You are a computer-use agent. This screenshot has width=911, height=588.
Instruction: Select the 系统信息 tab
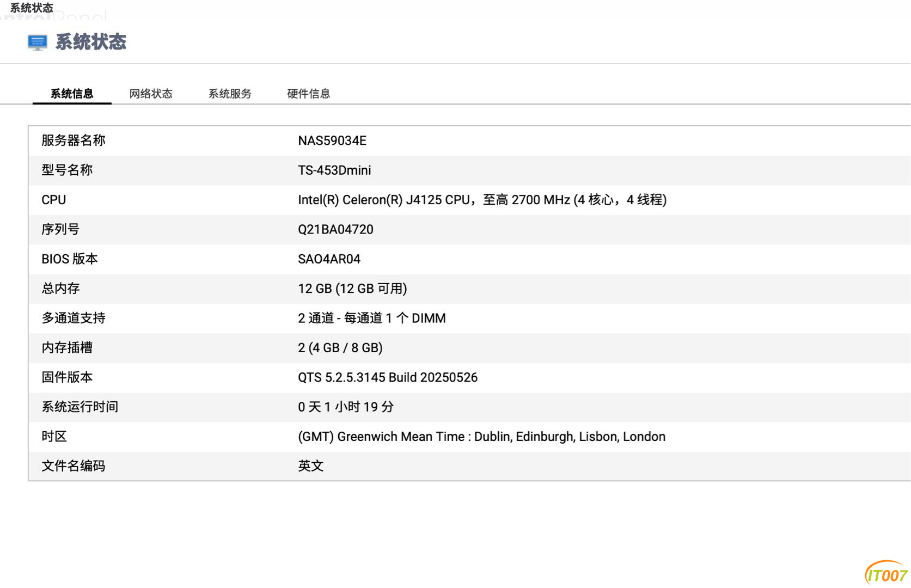[x=72, y=94]
